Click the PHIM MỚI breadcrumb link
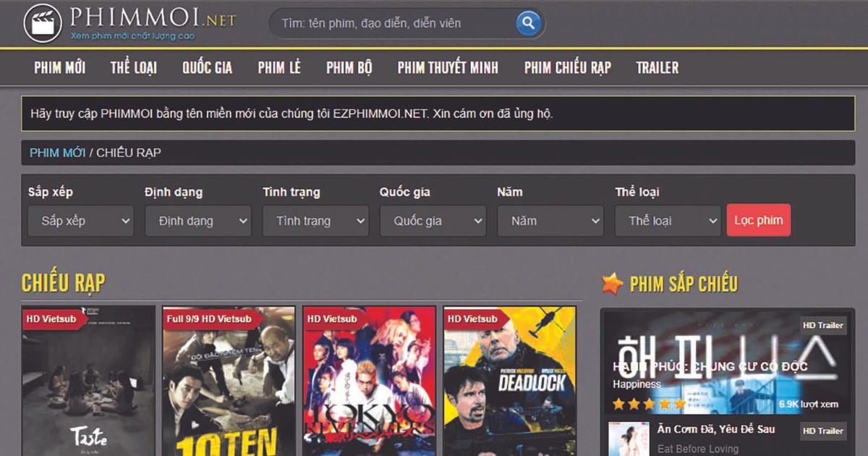The width and height of the screenshot is (868, 456). click(58, 153)
